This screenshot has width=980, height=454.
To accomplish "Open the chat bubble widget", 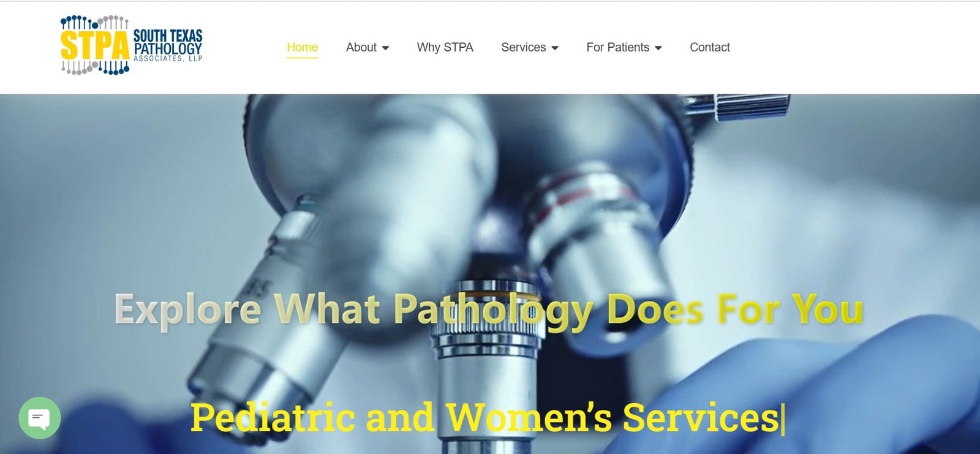I will pos(40,418).
